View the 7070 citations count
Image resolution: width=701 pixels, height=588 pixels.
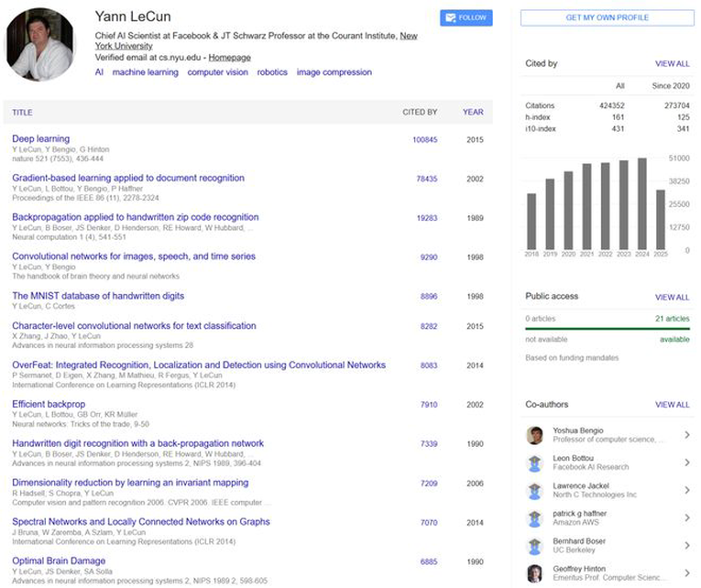point(429,523)
